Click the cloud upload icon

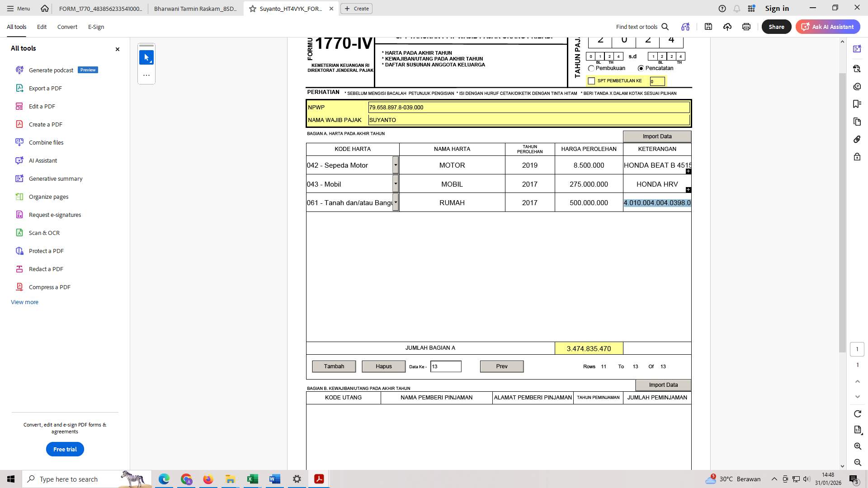(727, 27)
